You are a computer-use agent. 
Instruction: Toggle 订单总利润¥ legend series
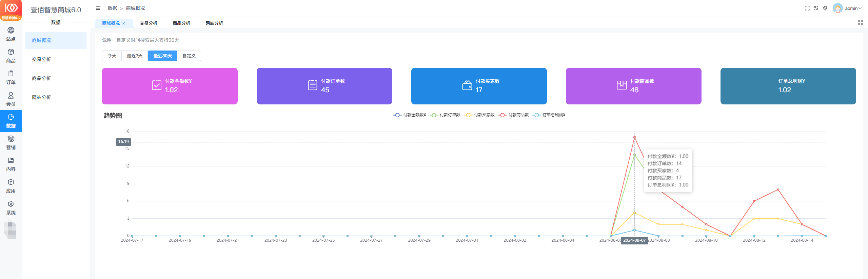[x=549, y=115]
